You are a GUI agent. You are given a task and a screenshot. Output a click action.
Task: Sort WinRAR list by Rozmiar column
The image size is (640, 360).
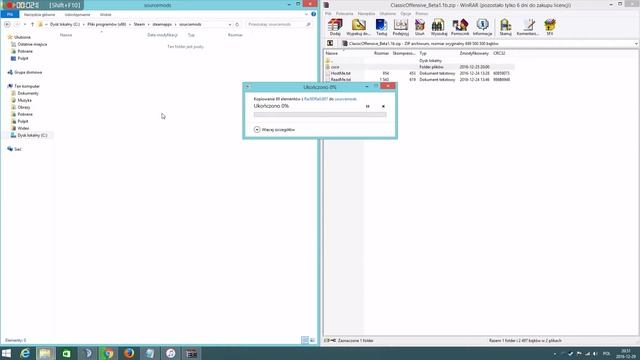coord(381,53)
